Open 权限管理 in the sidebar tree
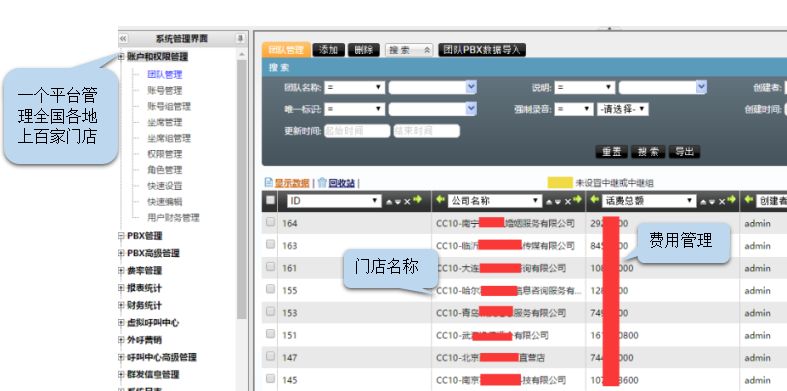 pyautogui.click(x=165, y=154)
